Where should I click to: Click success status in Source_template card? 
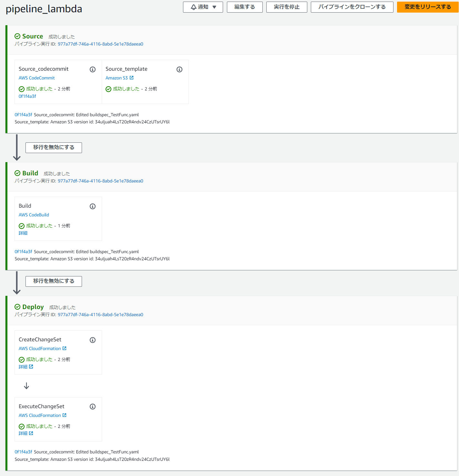(126, 89)
